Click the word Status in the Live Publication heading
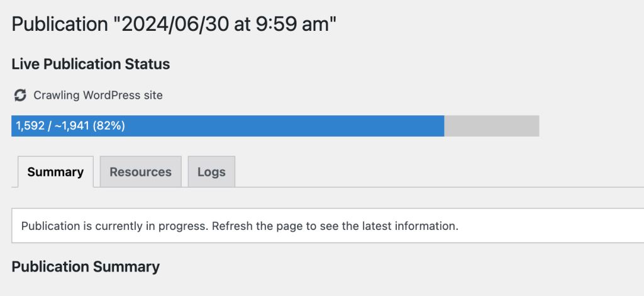This screenshot has width=644, height=296. [x=150, y=64]
